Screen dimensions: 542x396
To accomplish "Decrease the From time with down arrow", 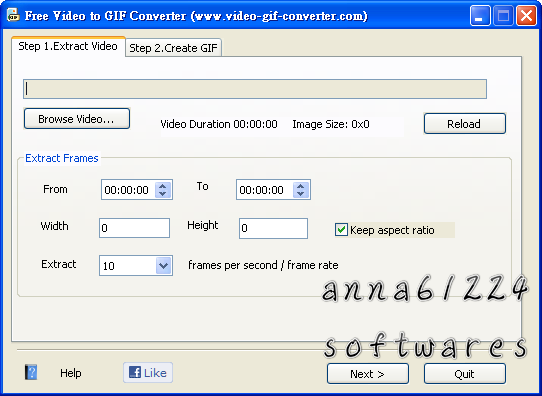I will click(162, 194).
